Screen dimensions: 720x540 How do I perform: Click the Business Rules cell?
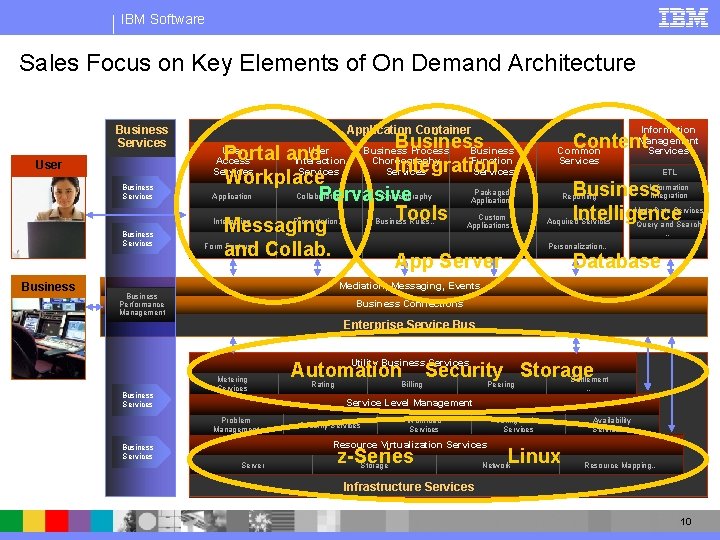click(x=405, y=221)
